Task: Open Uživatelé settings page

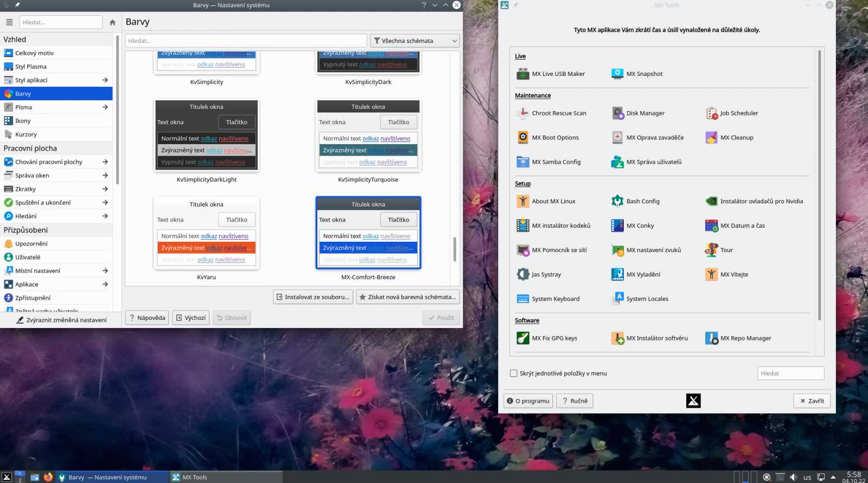Action: coord(56,257)
